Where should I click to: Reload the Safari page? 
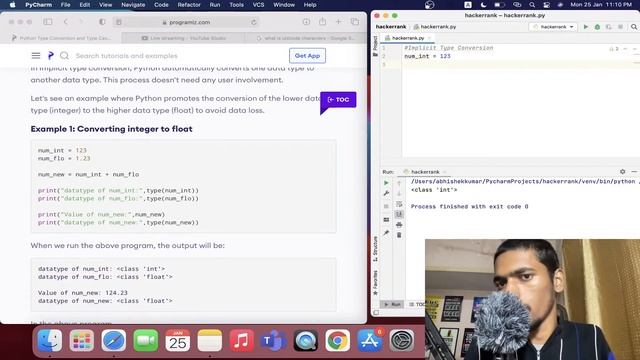click(x=253, y=22)
